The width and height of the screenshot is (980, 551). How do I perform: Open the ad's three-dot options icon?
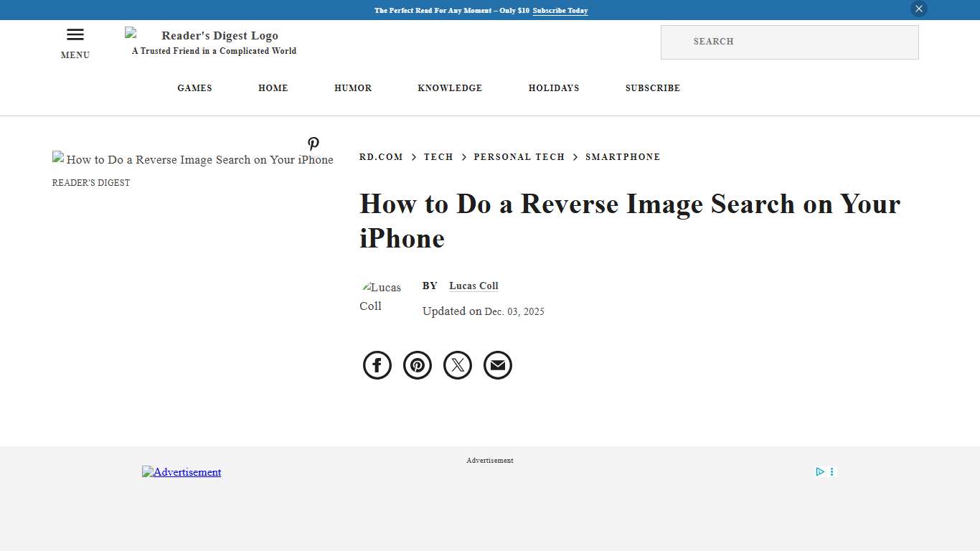click(x=831, y=471)
